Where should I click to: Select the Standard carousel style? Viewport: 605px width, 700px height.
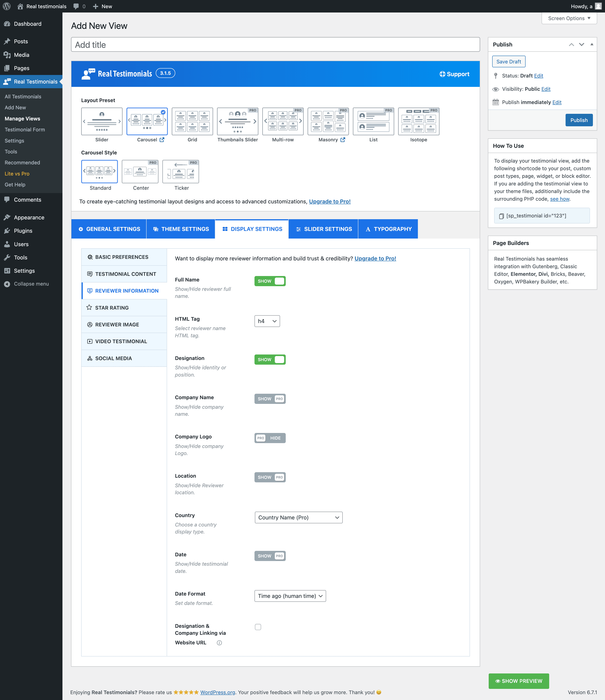point(99,172)
